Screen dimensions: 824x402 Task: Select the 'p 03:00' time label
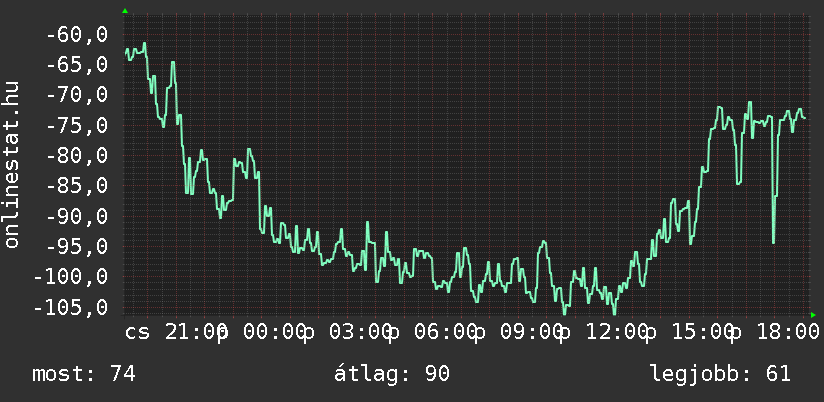point(348,331)
